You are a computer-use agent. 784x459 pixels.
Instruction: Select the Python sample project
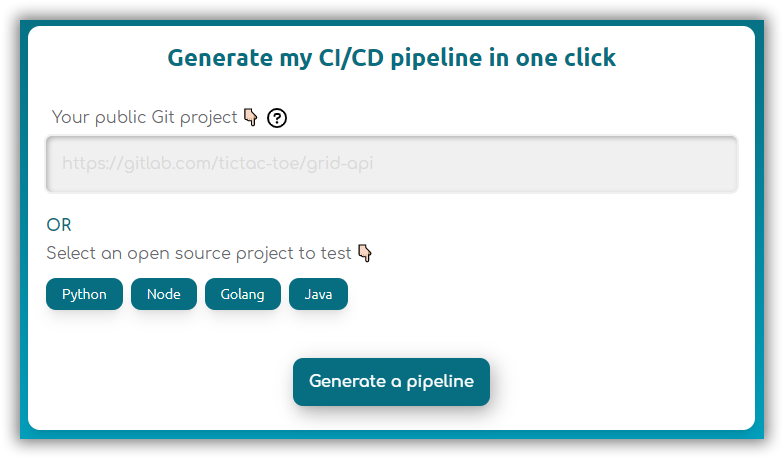[84, 294]
